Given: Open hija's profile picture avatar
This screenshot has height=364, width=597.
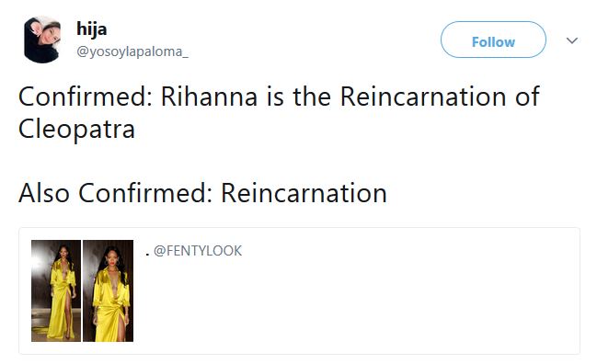Looking at the screenshot, I should click(42, 40).
